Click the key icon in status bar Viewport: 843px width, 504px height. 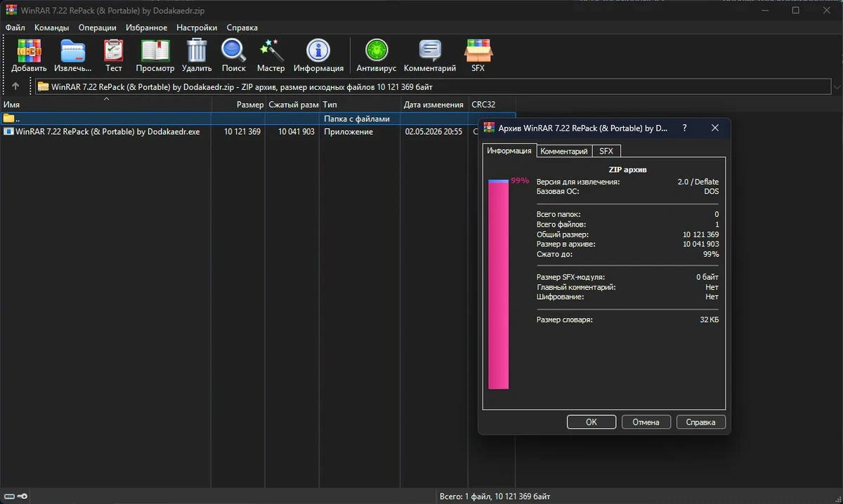tap(21, 497)
